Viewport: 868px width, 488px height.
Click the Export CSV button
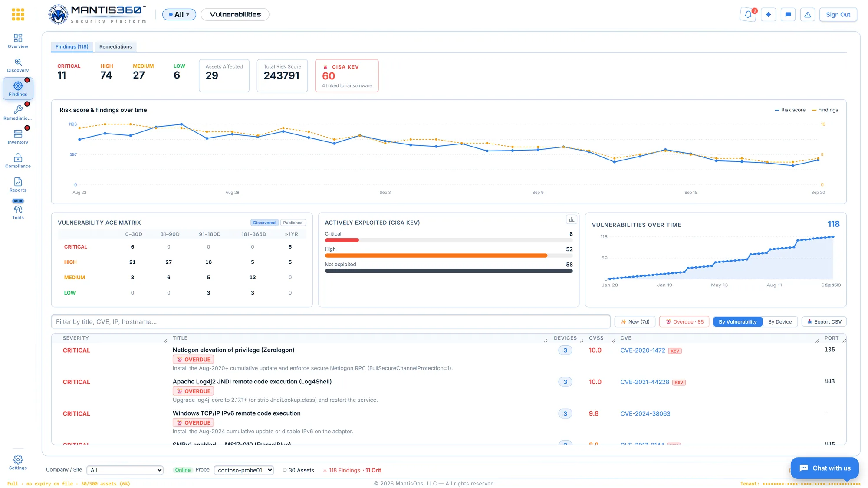tap(824, 322)
